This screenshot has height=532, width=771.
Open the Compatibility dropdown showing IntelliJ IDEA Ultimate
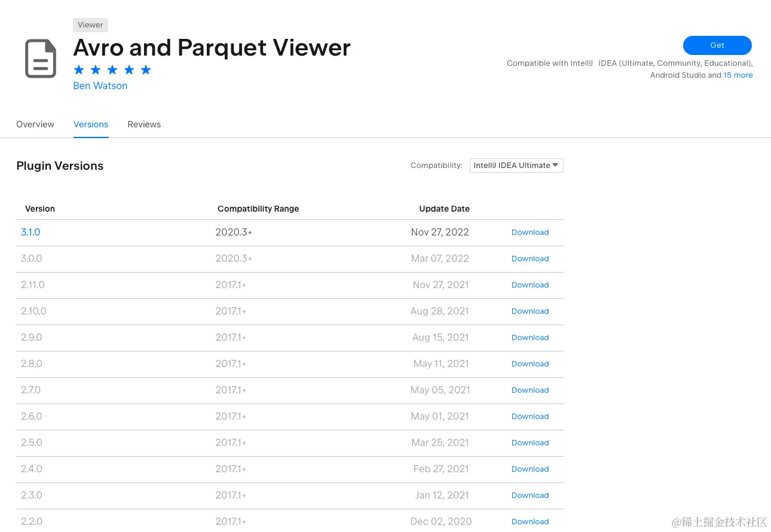(516, 166)
